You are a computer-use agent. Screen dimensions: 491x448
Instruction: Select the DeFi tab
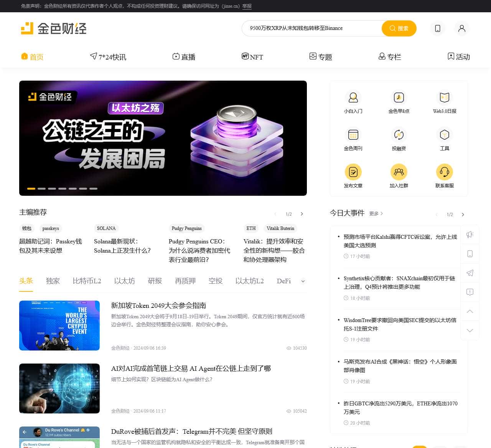[284, 281]
